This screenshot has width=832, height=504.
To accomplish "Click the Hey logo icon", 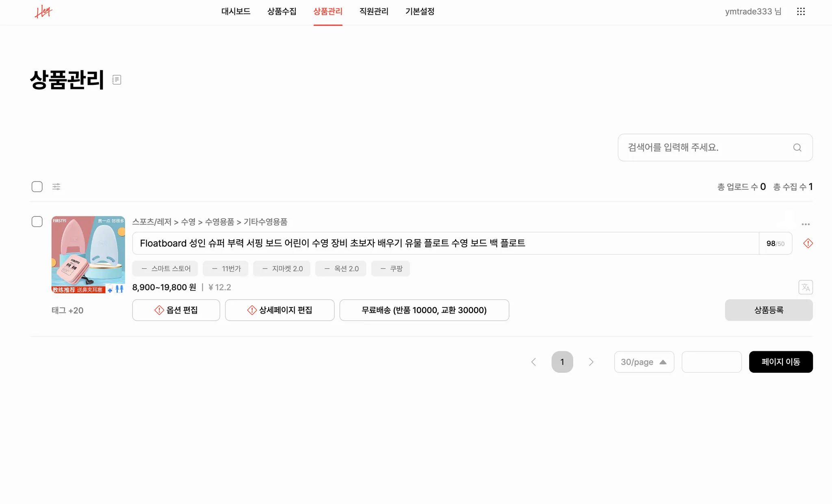I will tap(43, 12).
